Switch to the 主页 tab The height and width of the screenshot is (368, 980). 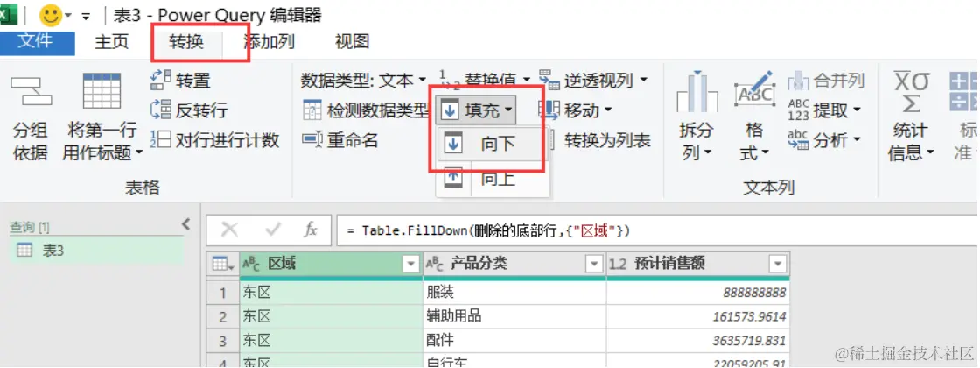click(x=112, y=42)
